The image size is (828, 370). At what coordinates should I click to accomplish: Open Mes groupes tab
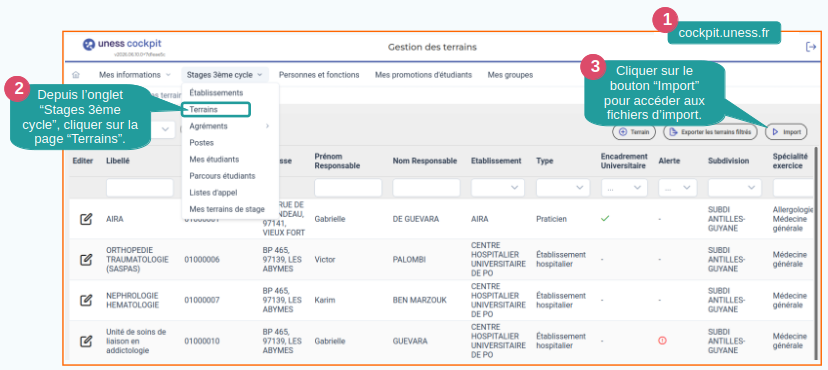(x=510, y=75)
